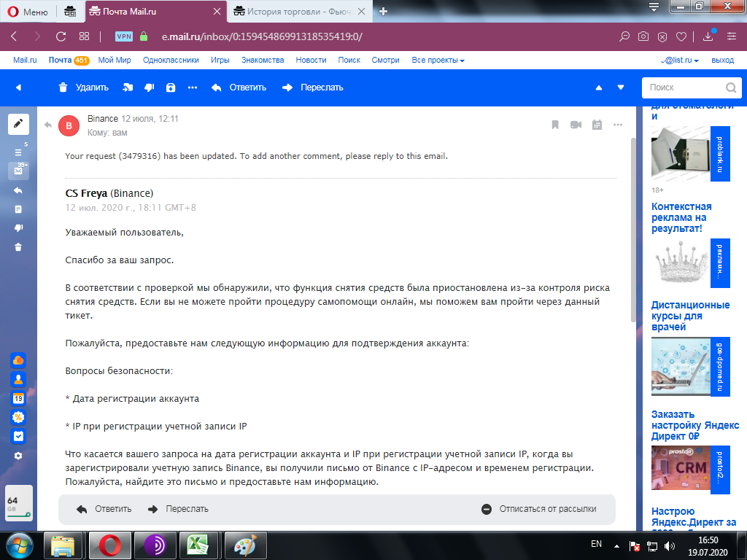Open the Opera Меню button
The width and height of the screenshot is (747, 560).
point(28,12)
